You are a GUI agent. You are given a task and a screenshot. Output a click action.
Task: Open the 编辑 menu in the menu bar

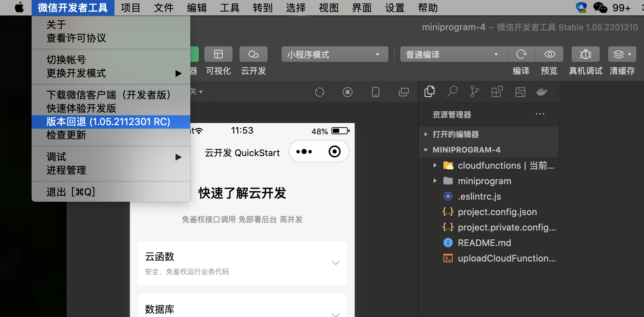click(197, 8)
